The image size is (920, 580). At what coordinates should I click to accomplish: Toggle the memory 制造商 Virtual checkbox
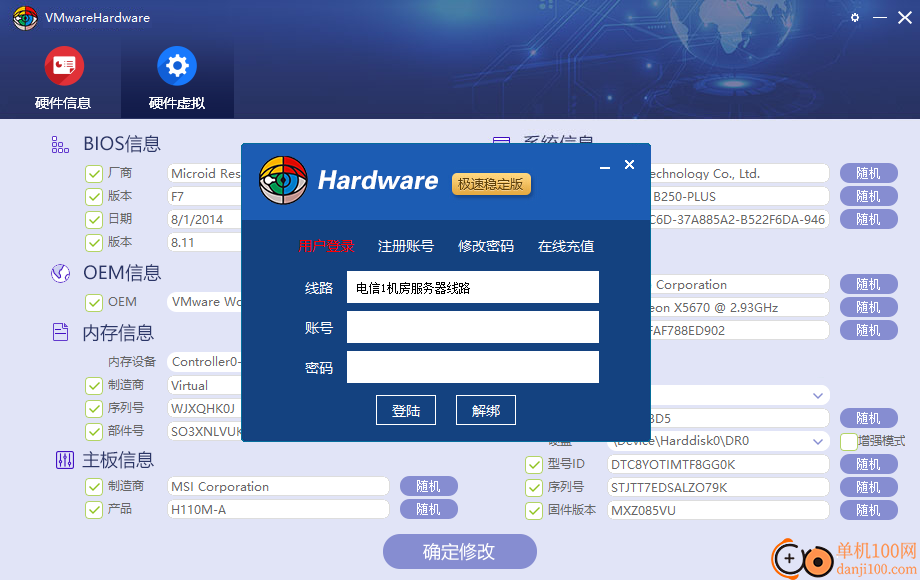(x=94, y=385)
